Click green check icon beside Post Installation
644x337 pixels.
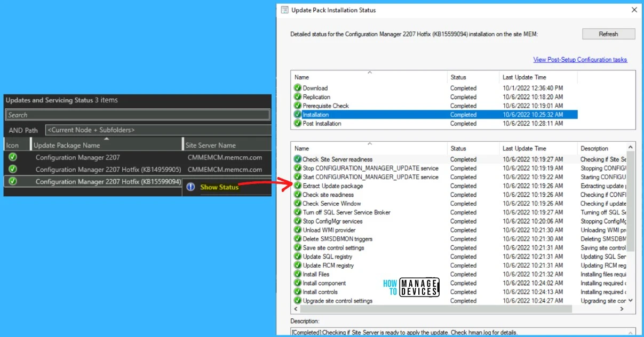tap(297, 123)
